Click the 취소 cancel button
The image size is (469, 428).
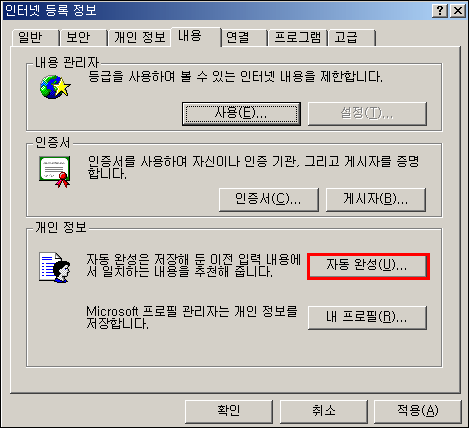click(324, 411)
